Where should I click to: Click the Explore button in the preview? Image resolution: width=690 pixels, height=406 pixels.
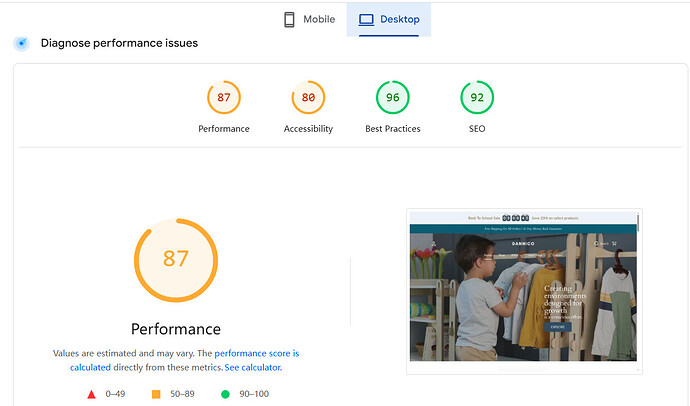(x=556, y=326)
